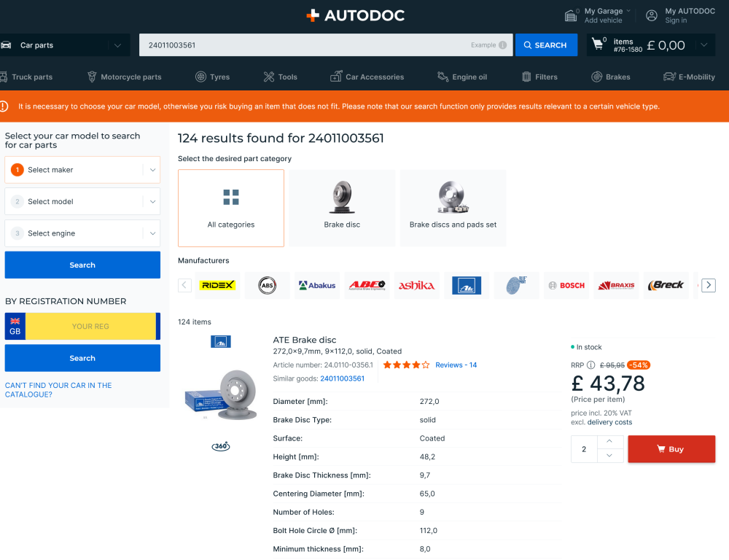Click the My AUTODOC user profile icon
Viewport: 729px width, 560px height.
(652, 15)
